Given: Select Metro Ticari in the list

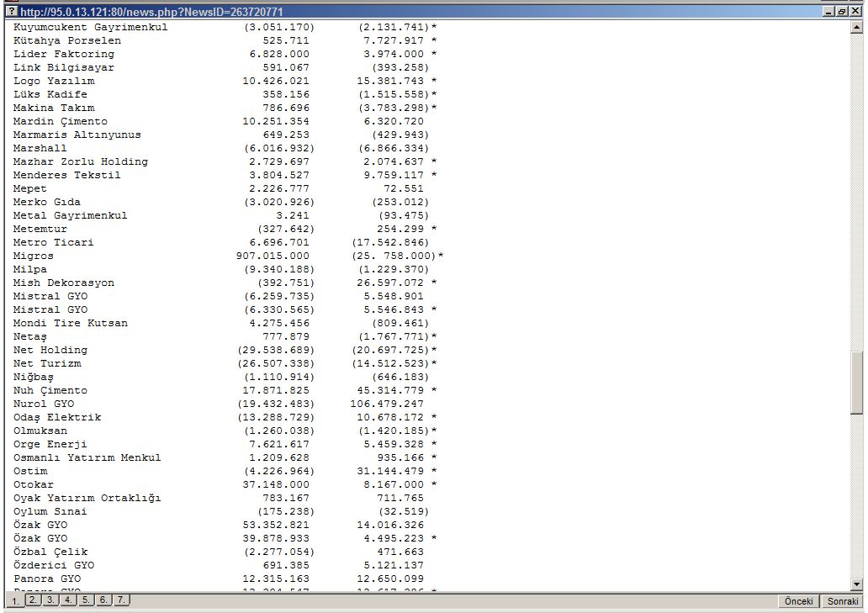Looking at the screenshot, I should point(54,242).
